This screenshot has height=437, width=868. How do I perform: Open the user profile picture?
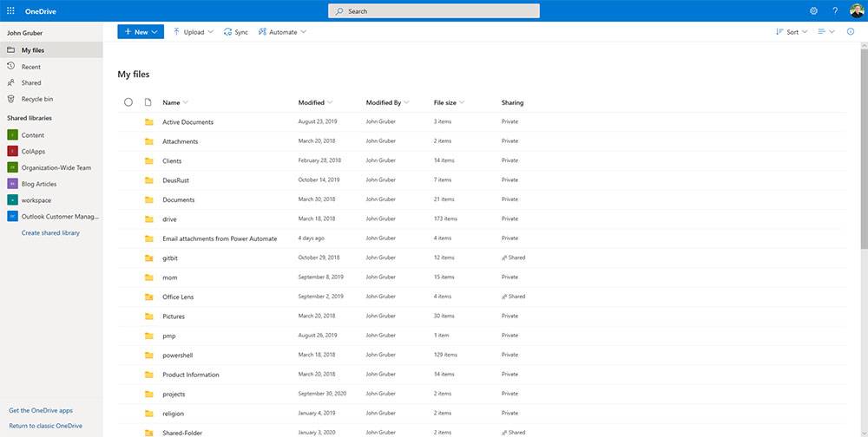[x=856, y=10]
